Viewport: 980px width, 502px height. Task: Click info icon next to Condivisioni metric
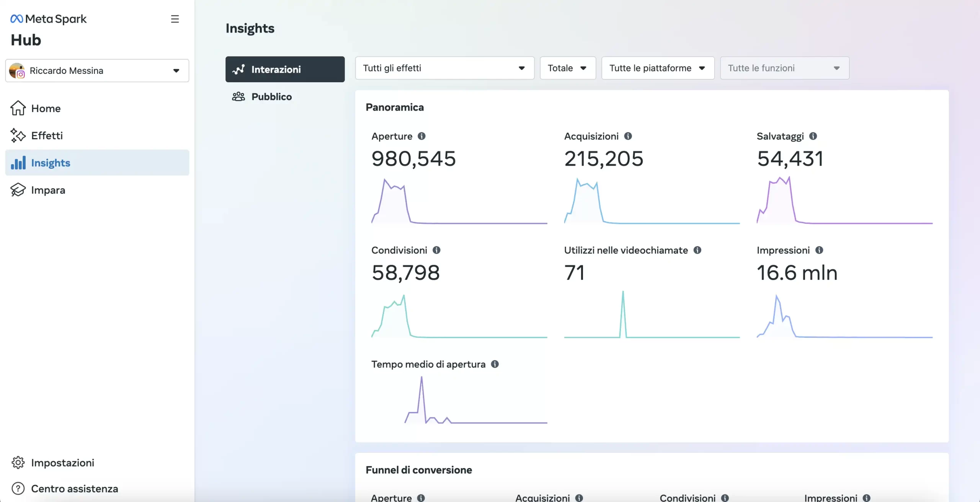[436, 250]
